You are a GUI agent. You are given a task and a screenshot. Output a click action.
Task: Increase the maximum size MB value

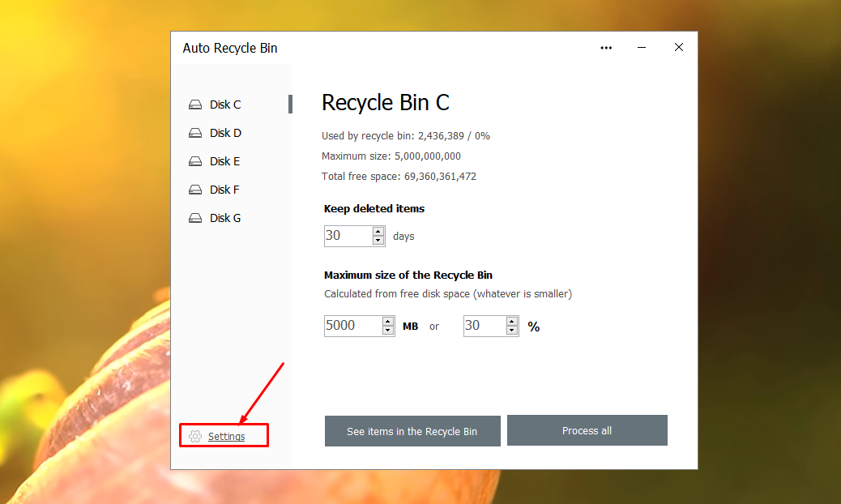click(388, 321)
